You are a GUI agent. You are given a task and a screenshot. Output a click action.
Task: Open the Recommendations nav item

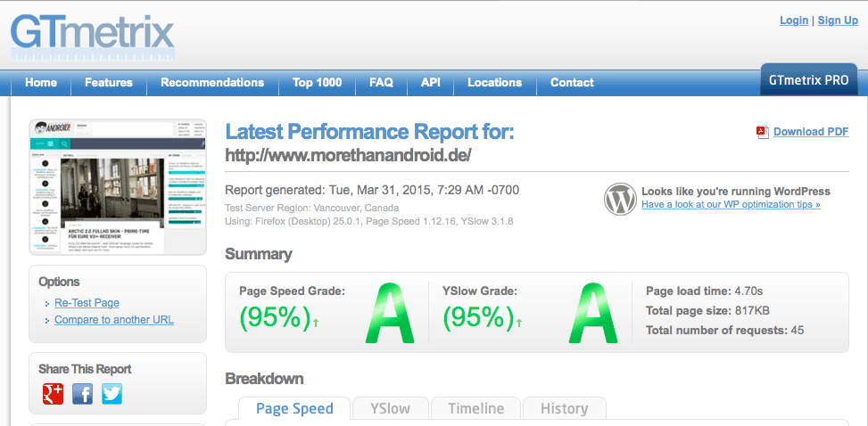coord(212,83)
